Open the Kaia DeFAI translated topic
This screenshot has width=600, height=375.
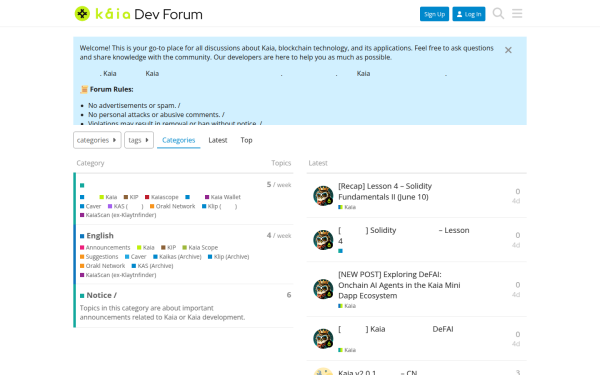coord(396,329)
